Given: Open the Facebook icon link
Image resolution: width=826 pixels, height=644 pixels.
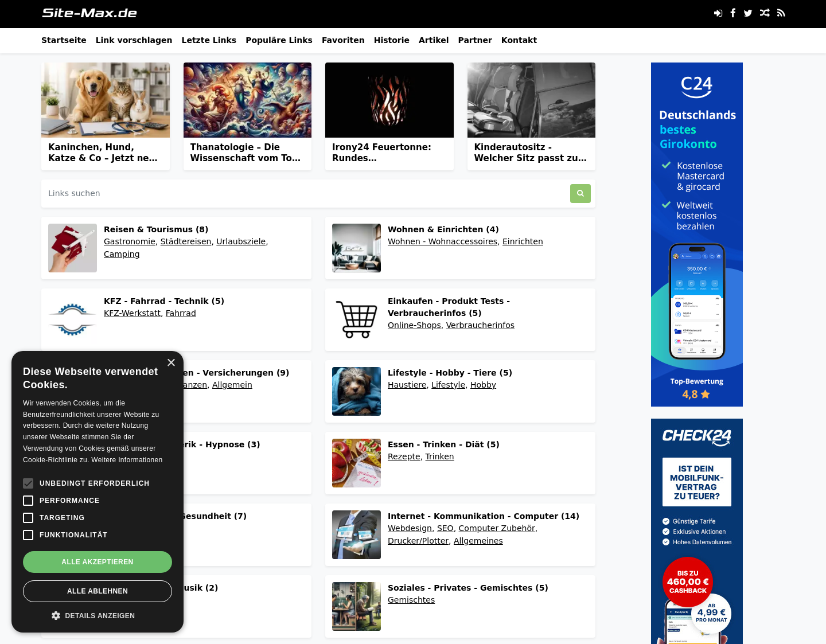Looking at the screenshot, I should point(733,13).
